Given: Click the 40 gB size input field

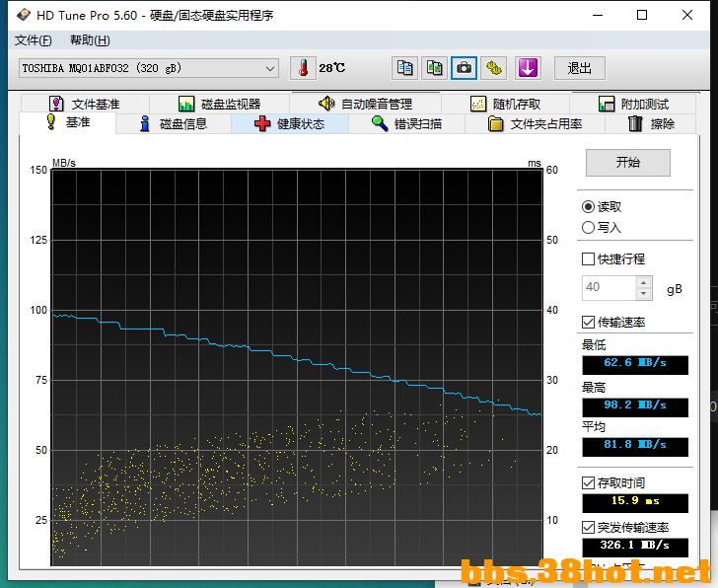Looking at the screenshot, I should [x=610, y=288].
